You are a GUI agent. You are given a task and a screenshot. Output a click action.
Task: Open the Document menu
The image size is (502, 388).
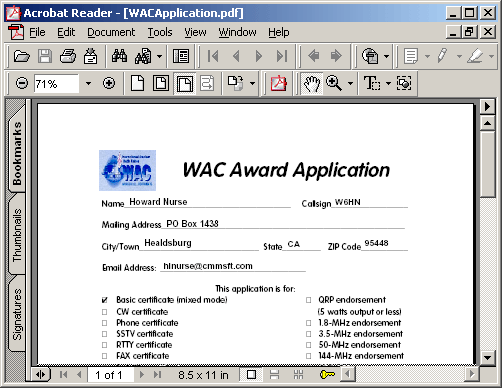pos(111,32)
